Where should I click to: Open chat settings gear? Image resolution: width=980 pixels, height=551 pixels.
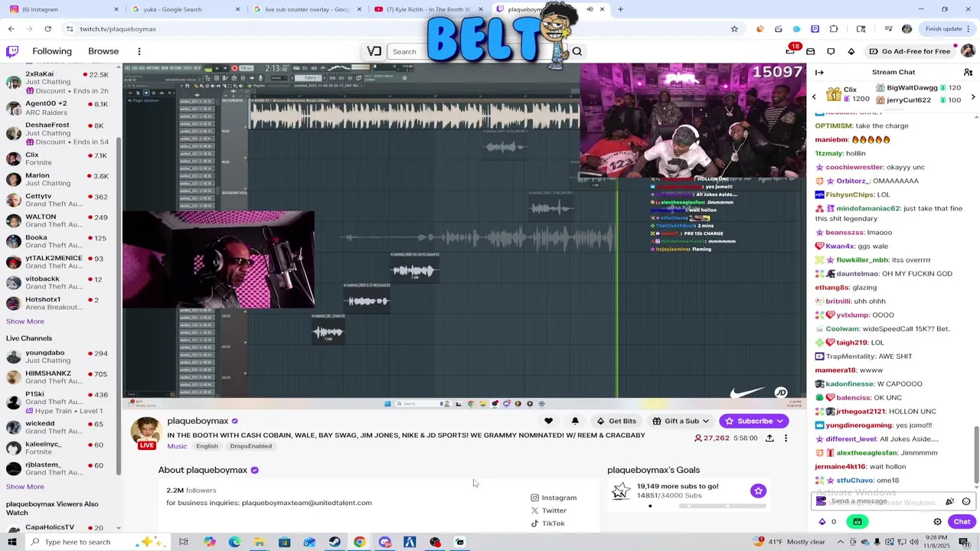(x=937, y=522)
